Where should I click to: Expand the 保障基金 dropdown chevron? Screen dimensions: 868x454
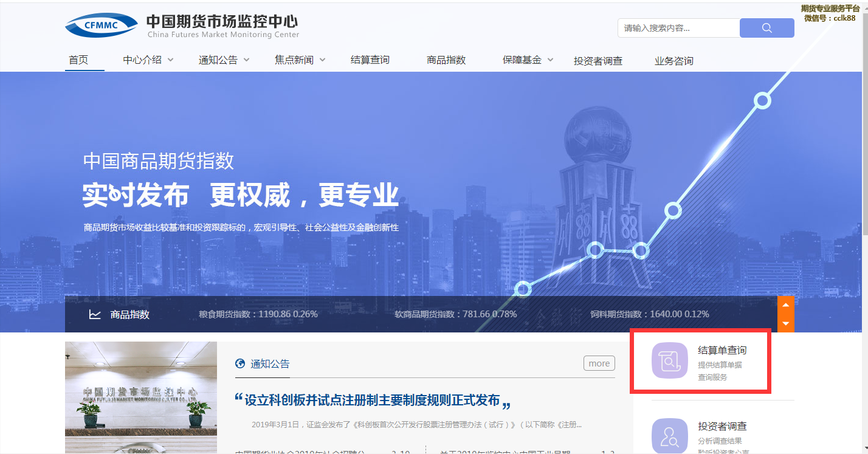pyautogui.click(x=551, y=60)
